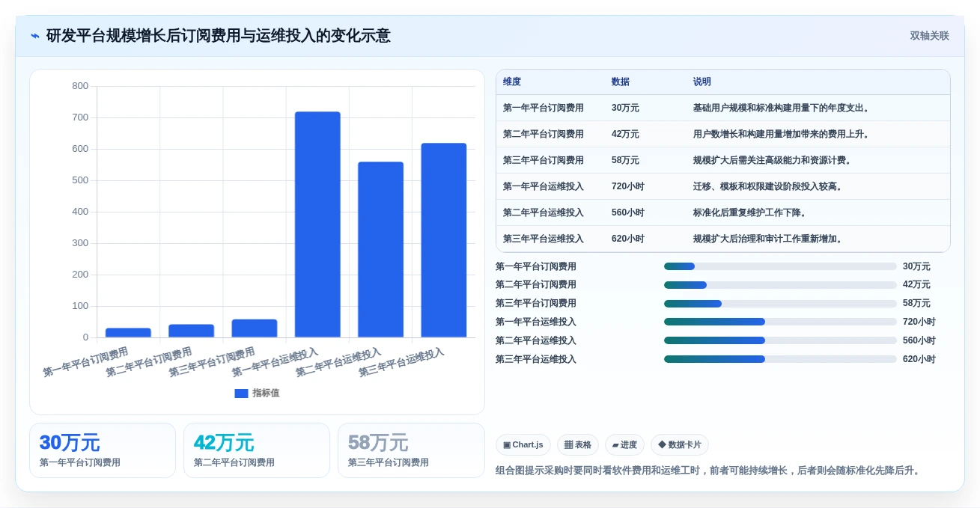Open the 30万元 summary card
This screenshot has width=980, height=508.
[103, 450]
